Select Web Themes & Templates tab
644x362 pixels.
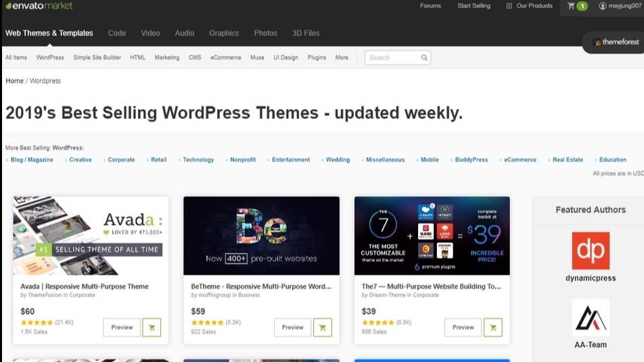pyautogui.click(x=49, y=33)
